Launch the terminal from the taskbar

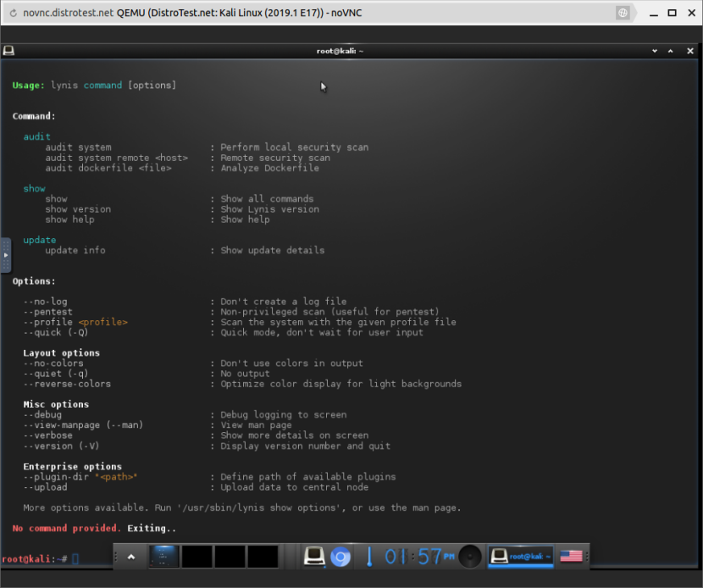click(x=315, y=557)
